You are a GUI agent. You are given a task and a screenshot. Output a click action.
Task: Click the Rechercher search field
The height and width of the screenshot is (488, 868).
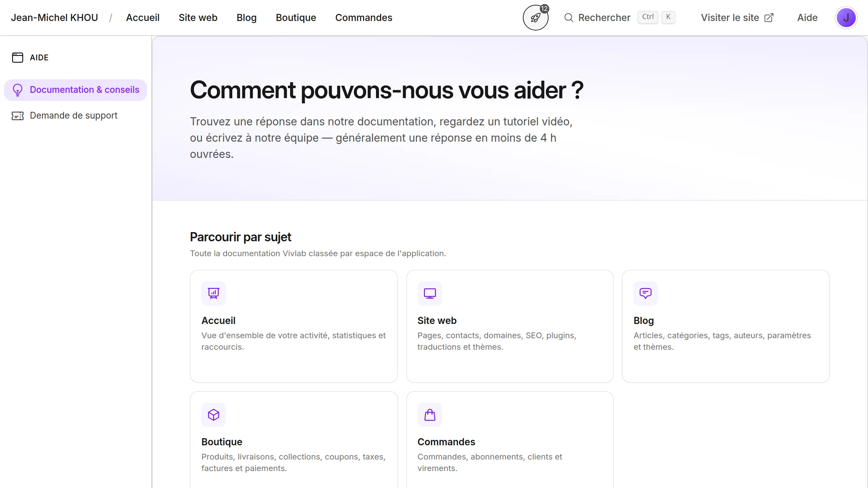tap(604, 18)
